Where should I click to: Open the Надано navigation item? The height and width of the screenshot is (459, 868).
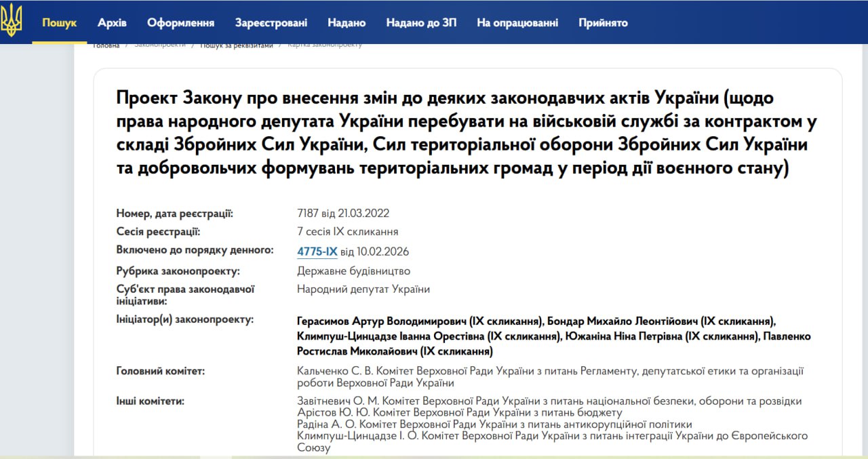347,22
